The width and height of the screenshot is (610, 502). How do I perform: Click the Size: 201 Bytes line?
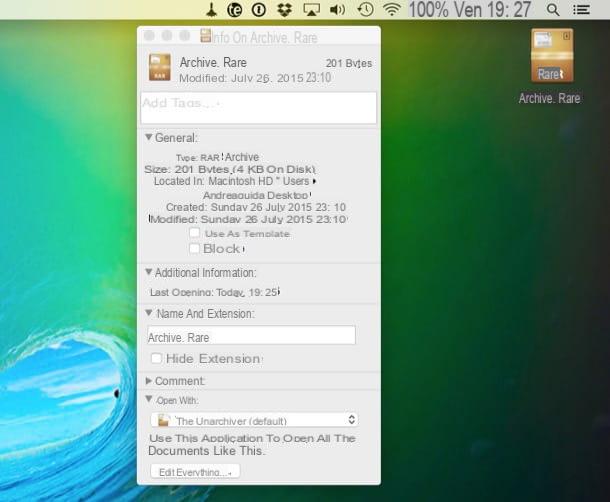pos(230,169)
